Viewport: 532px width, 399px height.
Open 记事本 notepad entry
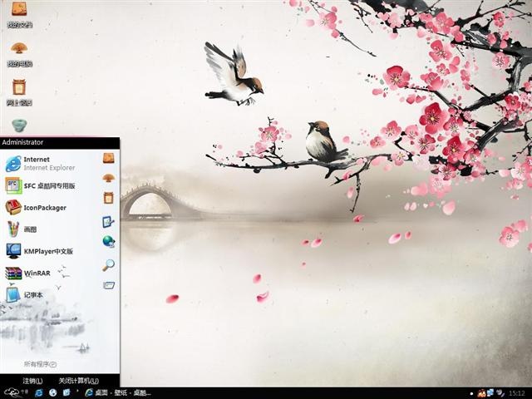(x=24, y=295)
